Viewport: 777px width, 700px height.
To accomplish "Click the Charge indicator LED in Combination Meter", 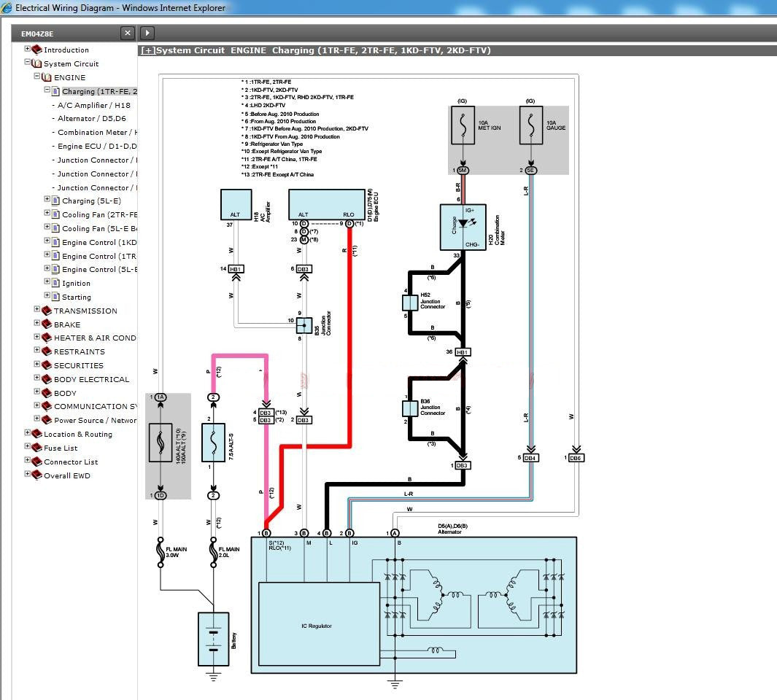I will (x=463, y=222).
